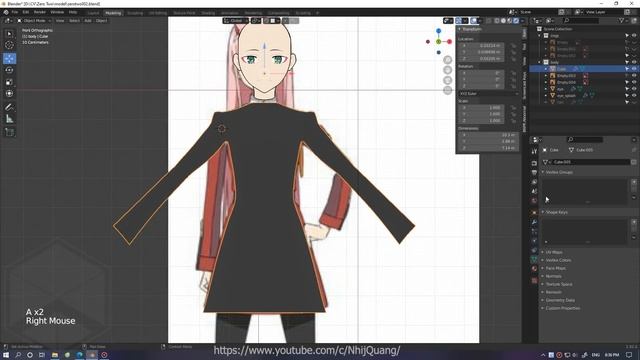Click the zoom viewport navigation button
The height and width of the screenshot is (360, 640).
click(x=448, y=60)
